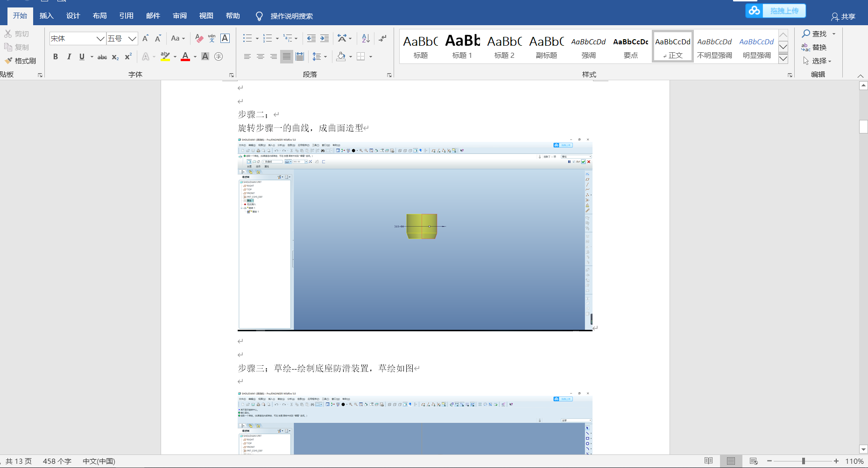Viewport: 868px width, 468px height.
Task: Click the text highlight color icon
Action: click(164, 56)
